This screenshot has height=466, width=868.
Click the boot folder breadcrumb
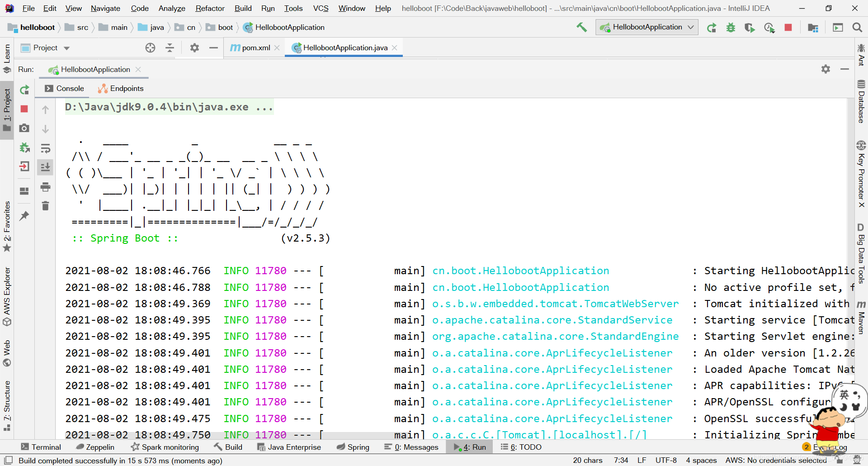[220, 28]
